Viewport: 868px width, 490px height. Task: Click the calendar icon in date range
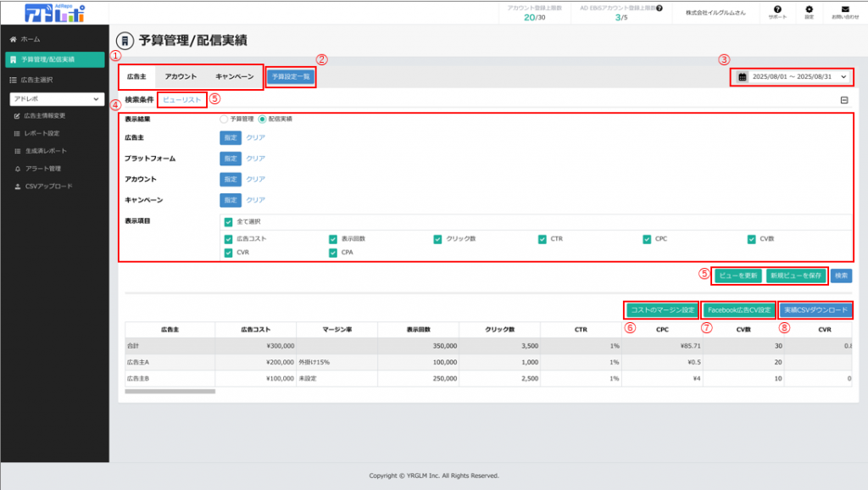coord(743,77)
